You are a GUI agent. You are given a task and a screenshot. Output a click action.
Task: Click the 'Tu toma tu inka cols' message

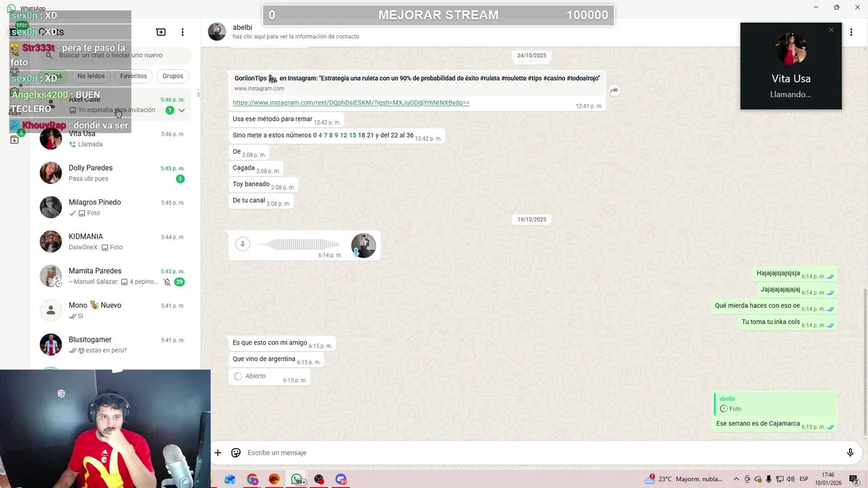[788, 323]
